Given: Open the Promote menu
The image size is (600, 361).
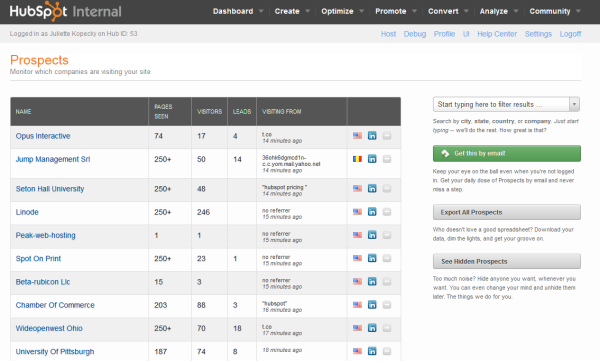Looking at the screenshot, I should pos(391,11).
